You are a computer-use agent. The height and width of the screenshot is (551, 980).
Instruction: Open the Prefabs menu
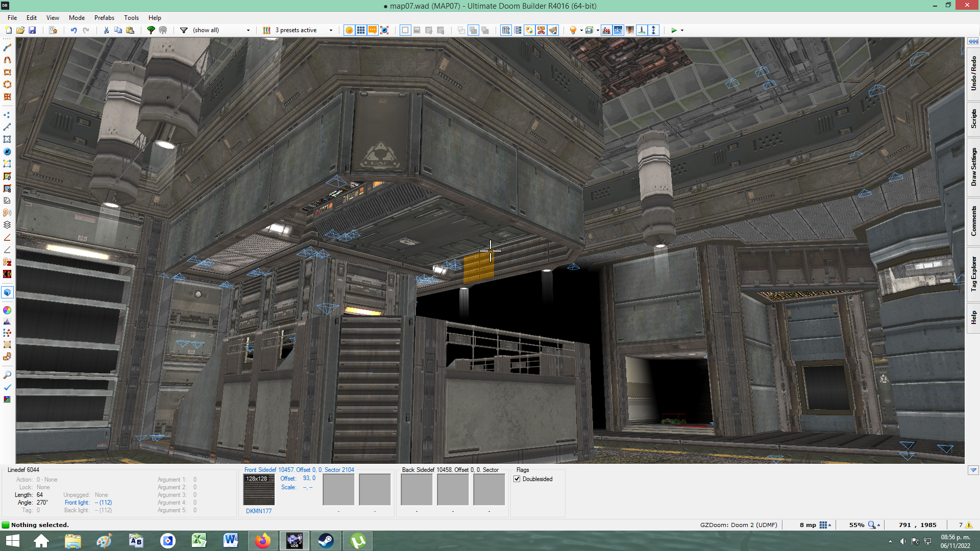(x=104, y=17)
